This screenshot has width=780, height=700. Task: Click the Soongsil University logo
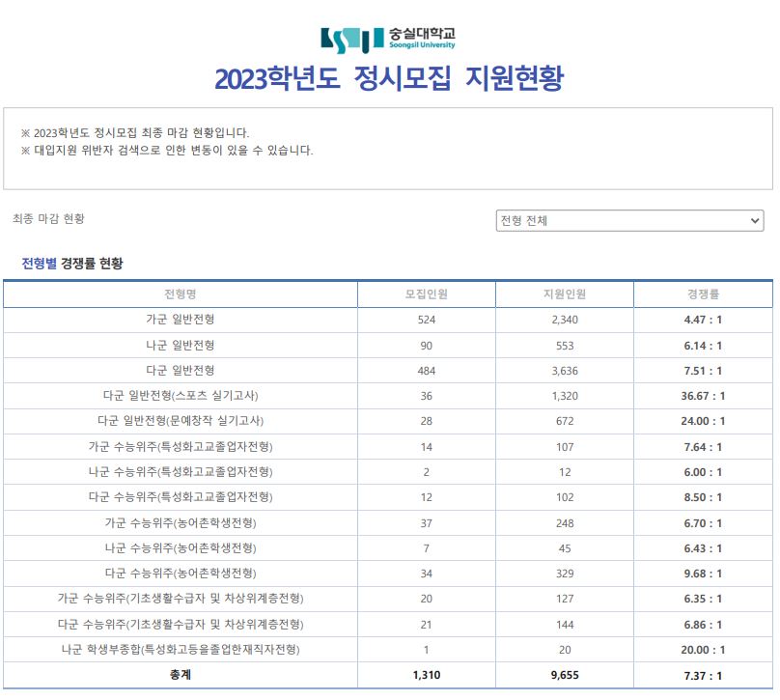click(x=387, y=40)
